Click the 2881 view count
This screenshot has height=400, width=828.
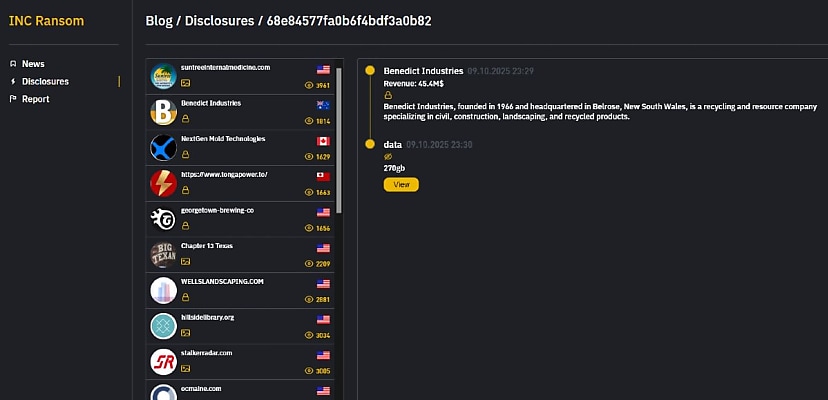coord(323,300)
